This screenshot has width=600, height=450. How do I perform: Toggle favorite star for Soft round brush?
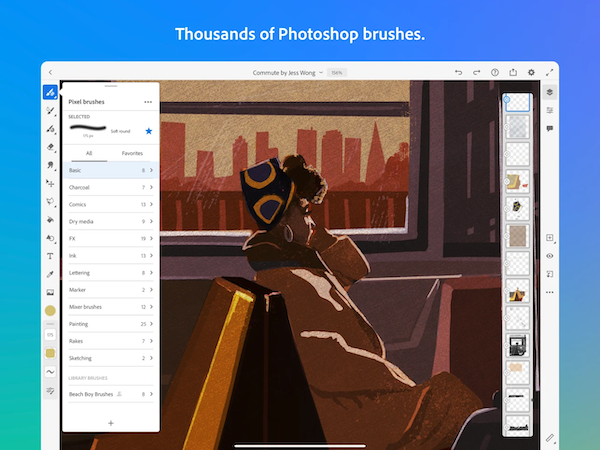click(x=149, y=131)
